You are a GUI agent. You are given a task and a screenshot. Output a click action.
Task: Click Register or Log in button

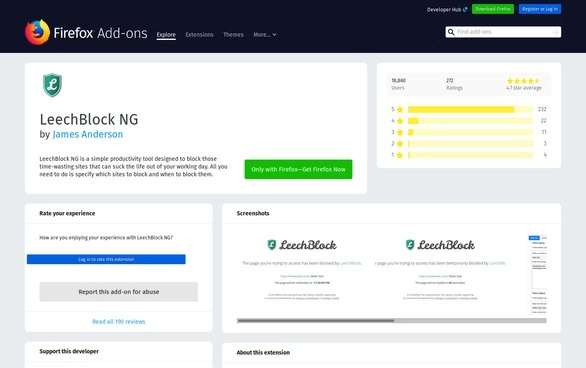[x=540, y=9]
